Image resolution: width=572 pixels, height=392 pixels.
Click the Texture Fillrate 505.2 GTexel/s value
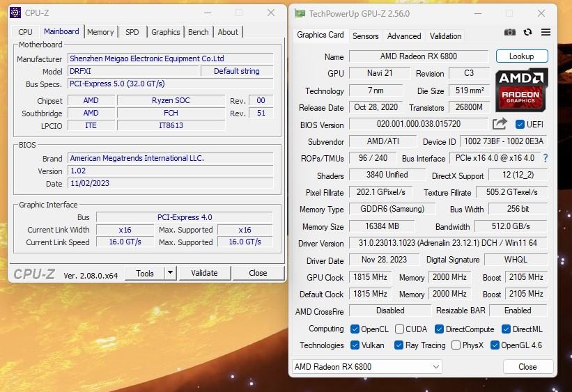point(511,192)
